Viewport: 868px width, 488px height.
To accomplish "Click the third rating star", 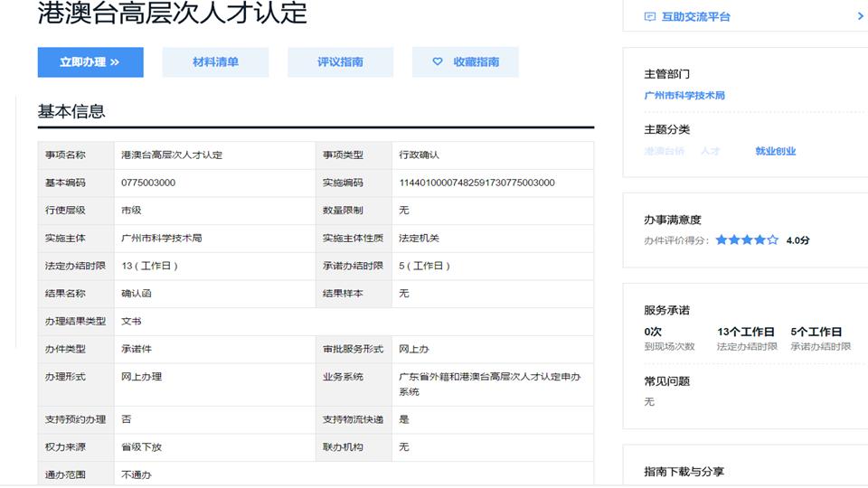I will click(747, 240).
